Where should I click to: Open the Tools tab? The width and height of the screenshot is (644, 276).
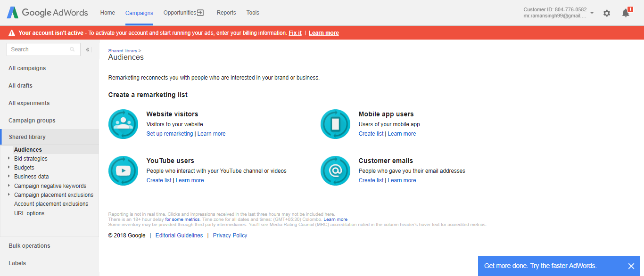point(253,13)
